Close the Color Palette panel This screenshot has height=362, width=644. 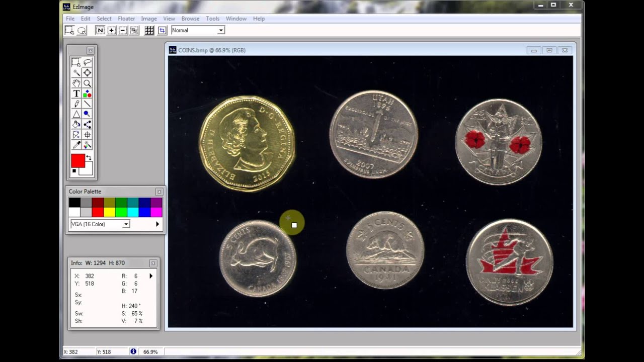coord(159,192)
